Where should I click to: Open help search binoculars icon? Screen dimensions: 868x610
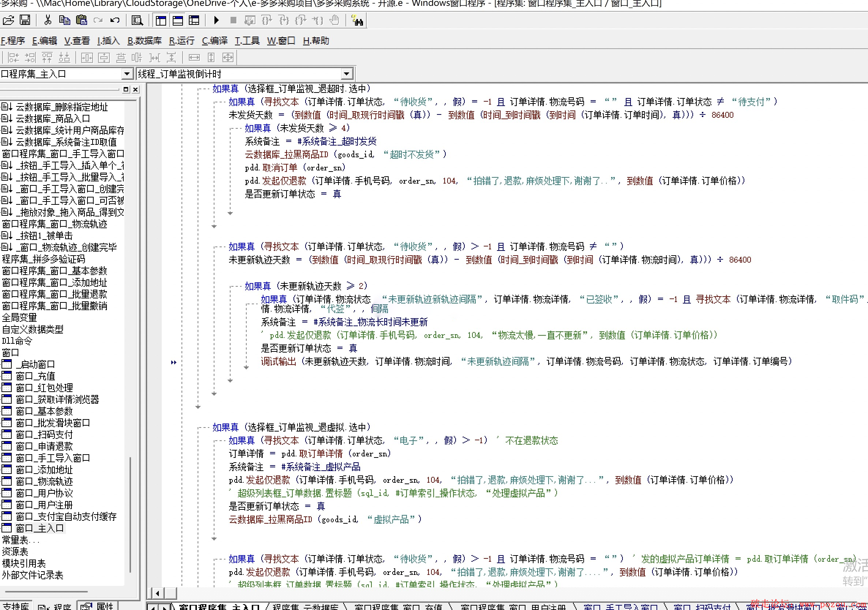tap(357, 20)
